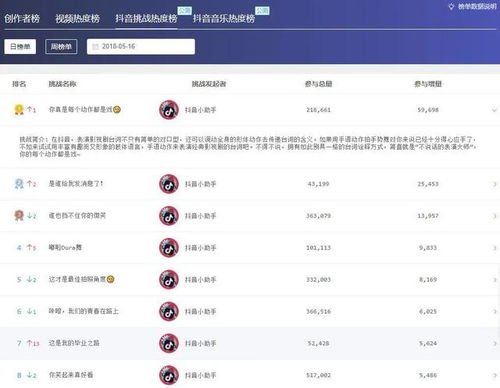Viewport: 500px width, 388px height.
Task: Expand the 这是我的毕业之脸 row chevron
Action: (495, 343)
